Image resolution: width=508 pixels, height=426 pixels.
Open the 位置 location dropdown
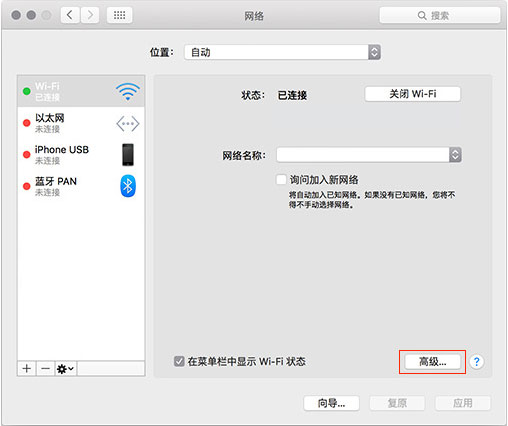pyautogui.click(x=283, y=52)
